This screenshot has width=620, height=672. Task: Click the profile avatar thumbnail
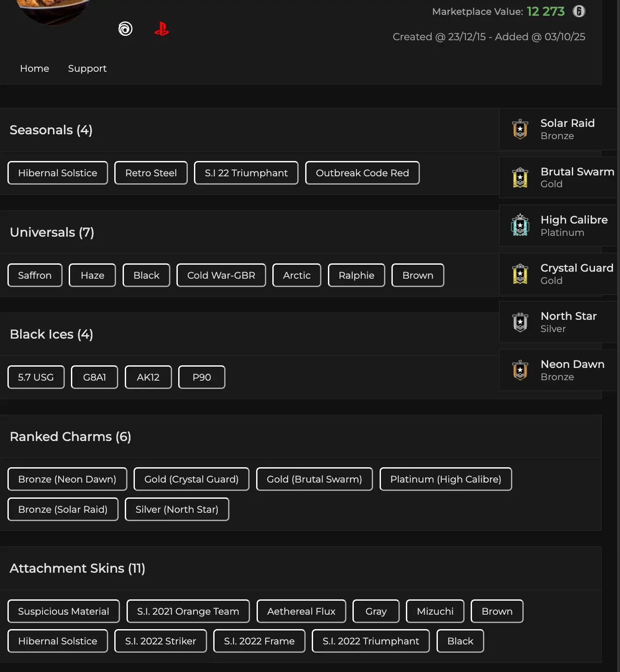(x=53, y=11)
